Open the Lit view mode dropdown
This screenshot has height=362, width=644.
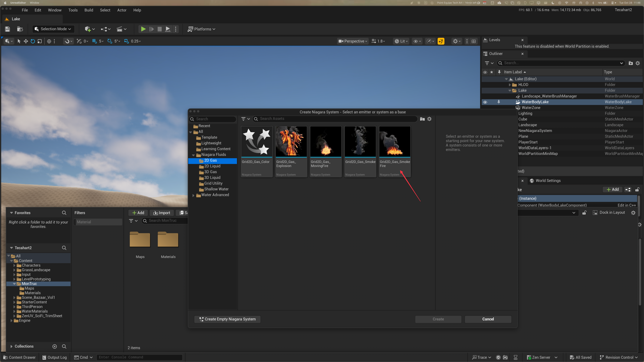(401, 41)
